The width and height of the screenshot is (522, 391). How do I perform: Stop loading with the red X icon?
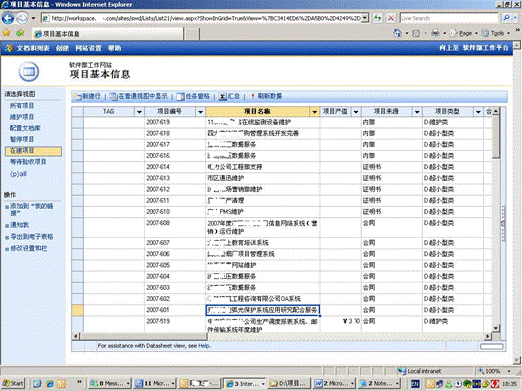391,18
